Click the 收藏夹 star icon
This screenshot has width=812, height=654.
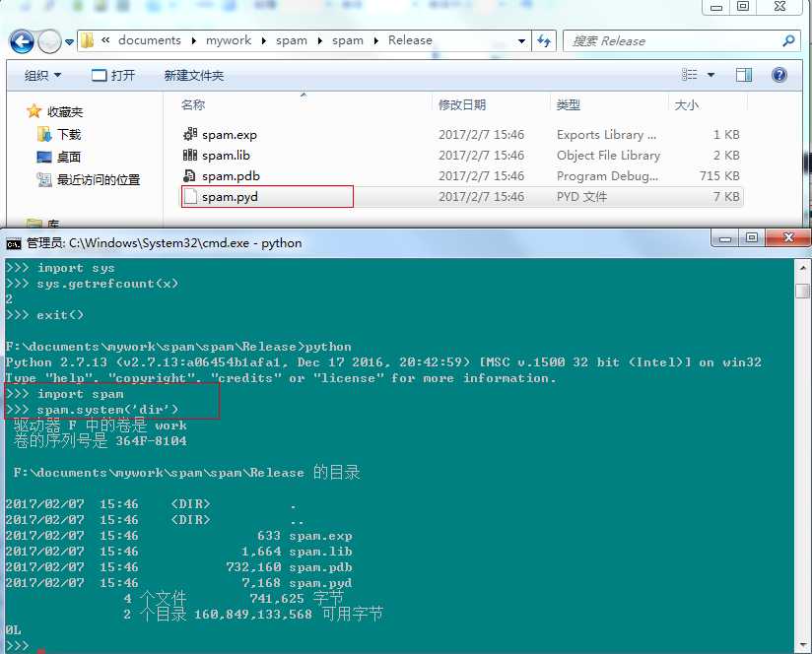tap(34, 110)
